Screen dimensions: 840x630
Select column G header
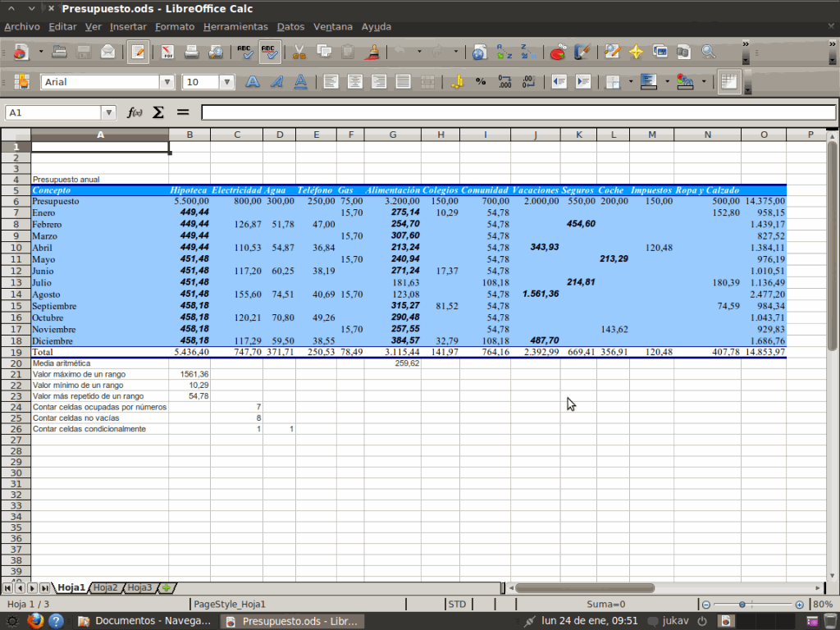[392, 135]
